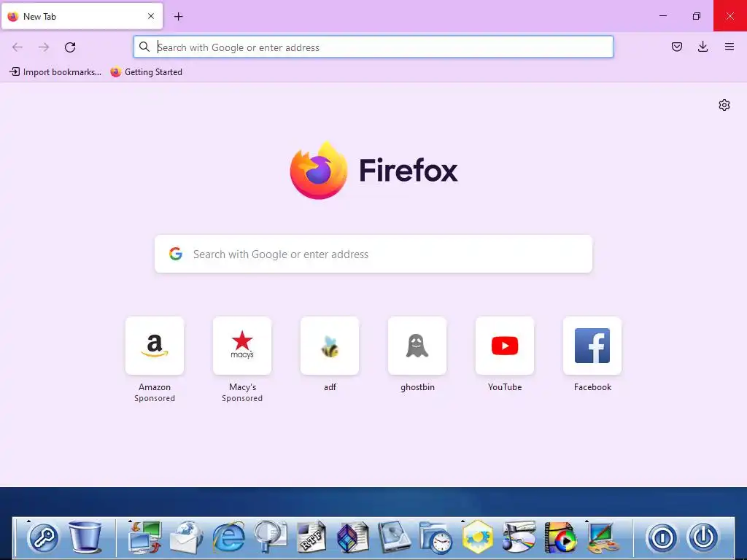
Task: Open the film media player icon in dock
Action: click(560, 537)
